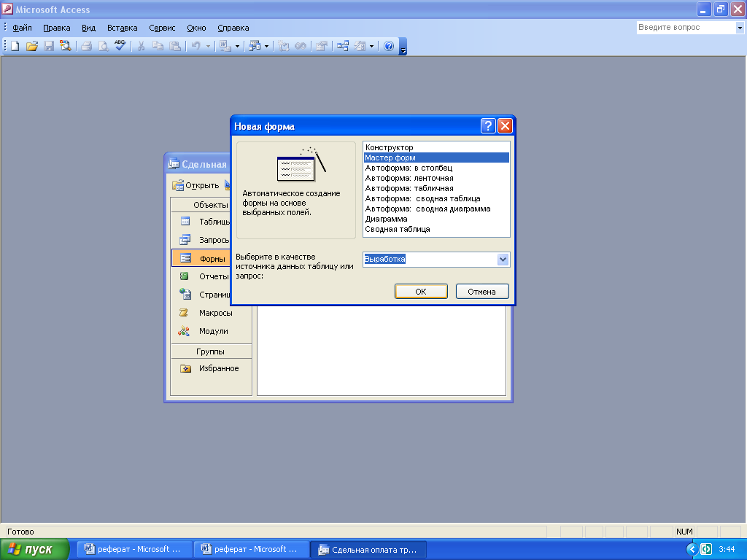The width and height of the screenshot is (747, 560).
Task: Select 'Автоформа: сводная диаграмма'
Action: coord(436,209)
